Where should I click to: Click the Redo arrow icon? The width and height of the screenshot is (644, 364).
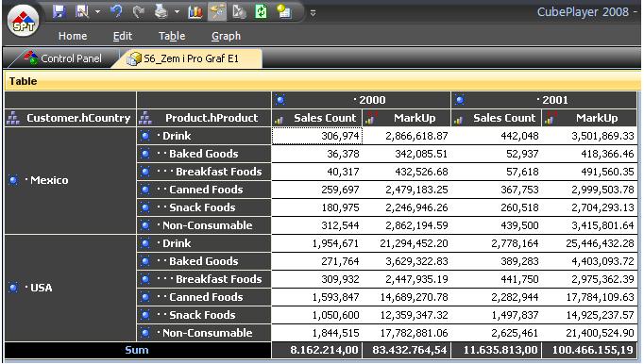139,12
